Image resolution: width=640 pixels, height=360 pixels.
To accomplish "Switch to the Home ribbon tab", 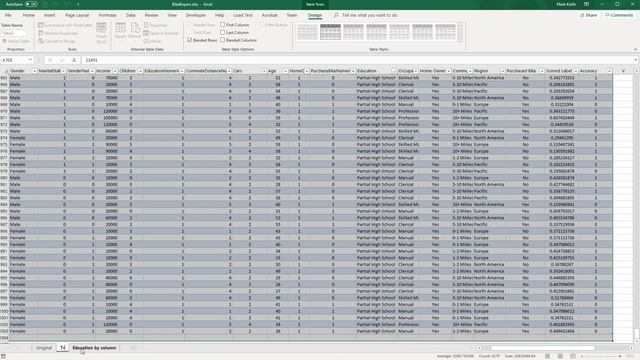I will pyautogui.click(x=29, y=15).
